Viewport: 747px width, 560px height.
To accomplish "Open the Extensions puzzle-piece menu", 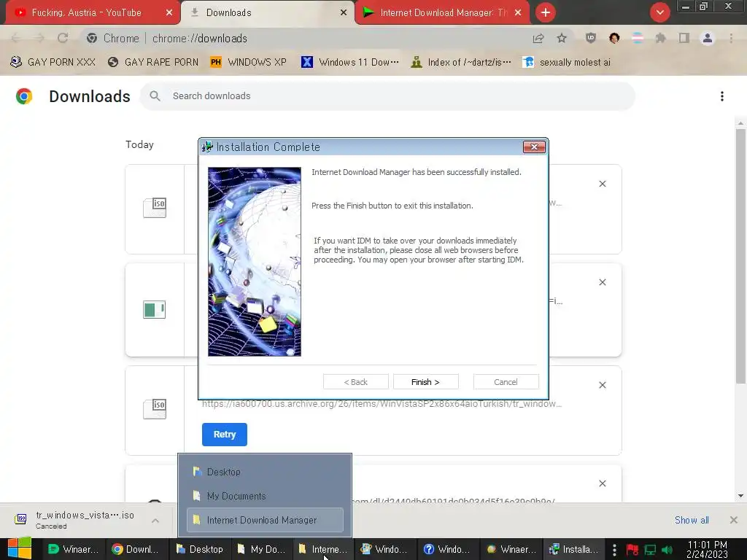I will pyautogui.click(x=661, y=38).
